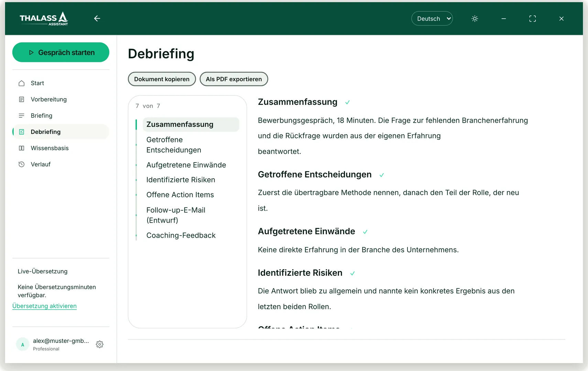Image resolution: width=588 pixels, height=371 pixels.
Task: Activate translation via Übersetzung aktivieren link
Action: pyautogui.click(x=44, y=306)
